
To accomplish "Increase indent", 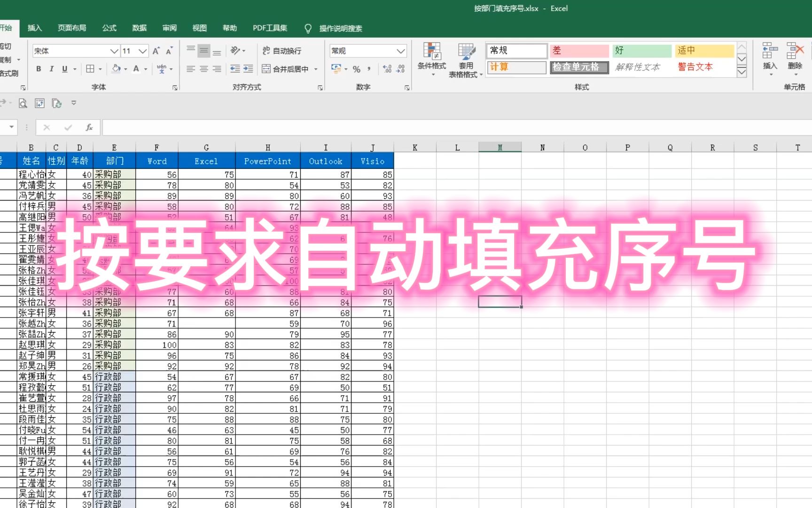I will (x=248, y=69).
